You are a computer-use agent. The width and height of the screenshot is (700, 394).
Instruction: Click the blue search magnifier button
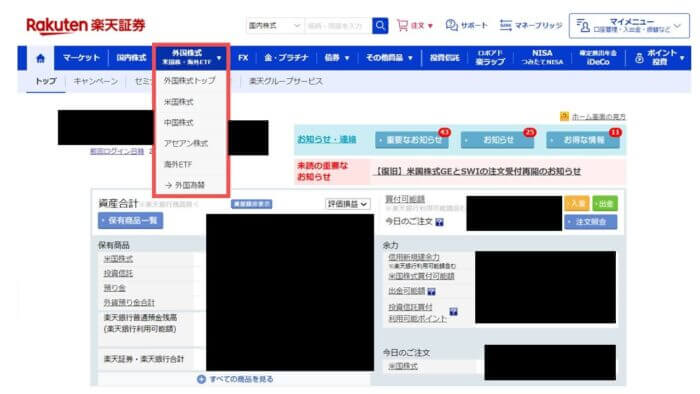pos(380,25)
